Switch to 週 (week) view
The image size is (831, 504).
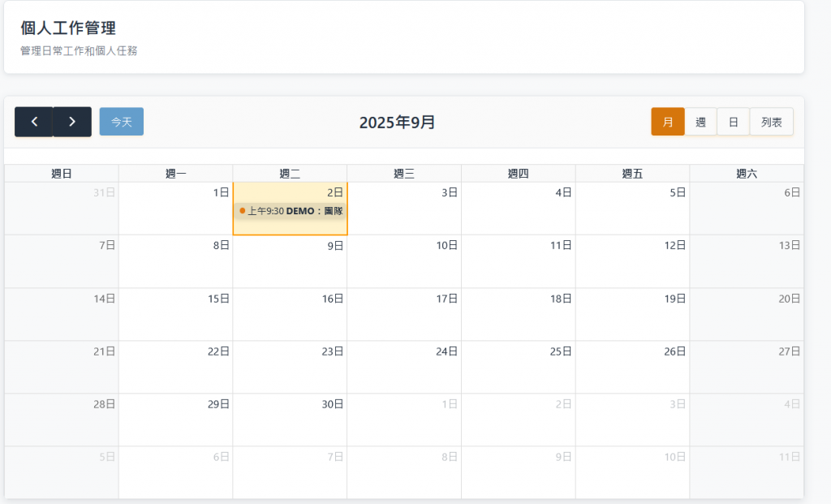[700, 122]
